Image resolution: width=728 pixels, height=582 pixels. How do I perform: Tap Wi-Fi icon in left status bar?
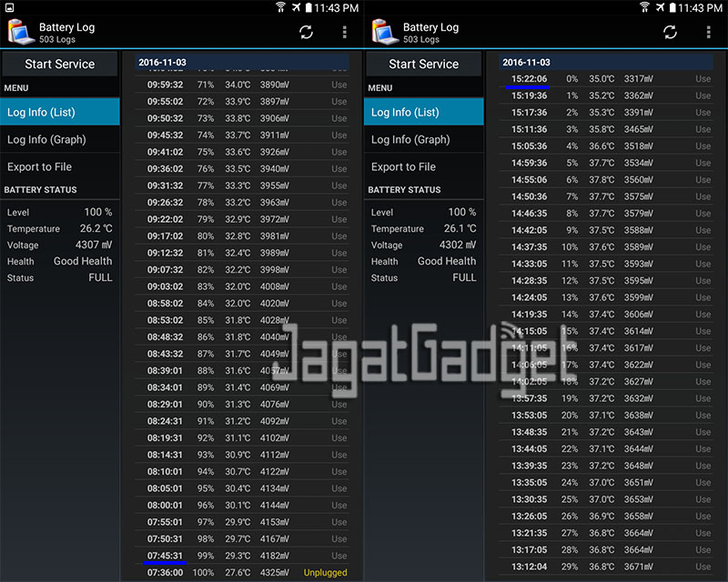point(280,7)
